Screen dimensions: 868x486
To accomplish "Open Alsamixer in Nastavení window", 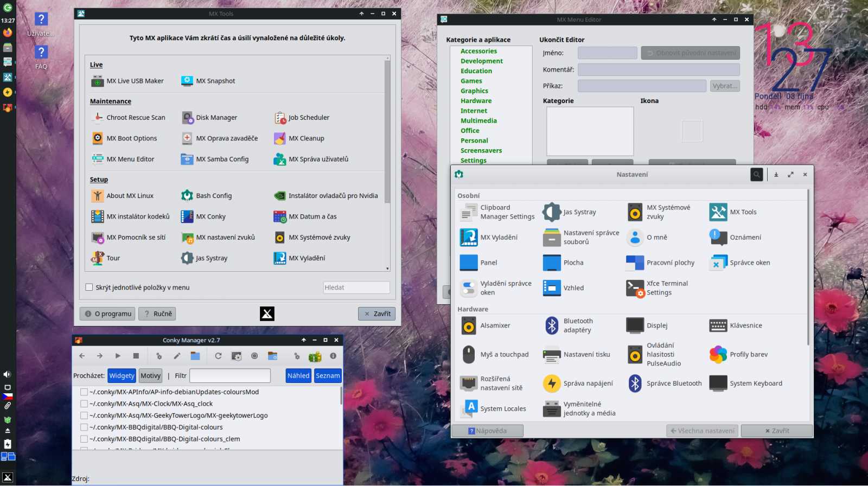I will coord(485,325).
